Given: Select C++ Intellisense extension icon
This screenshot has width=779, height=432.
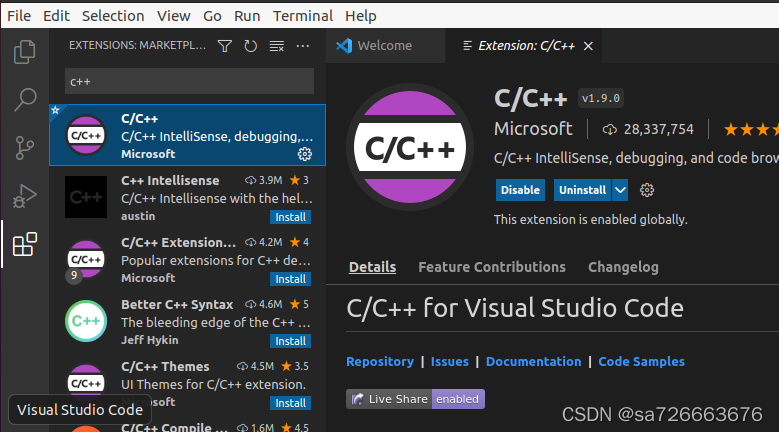Looking at the screenshot, I should 86,197.
